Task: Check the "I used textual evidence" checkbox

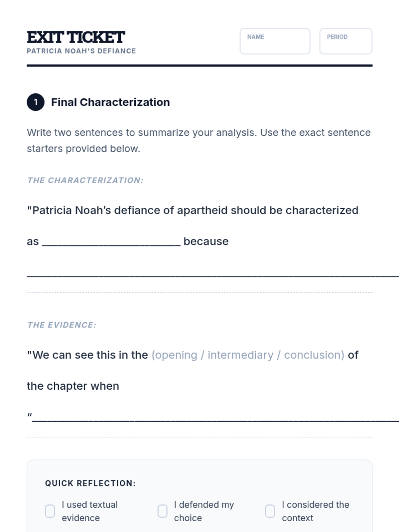Action: click(x=50, y=511)
